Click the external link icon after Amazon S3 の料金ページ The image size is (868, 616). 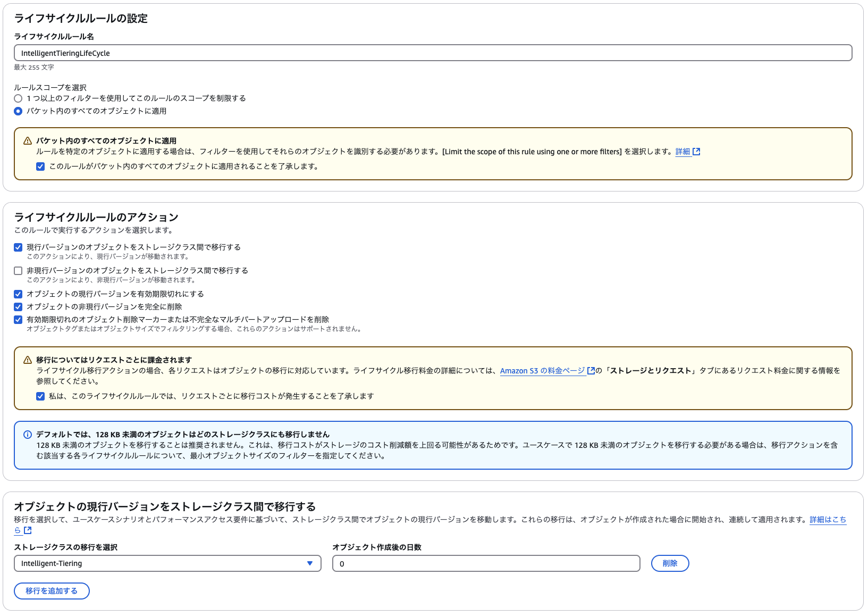click(591, 371)
